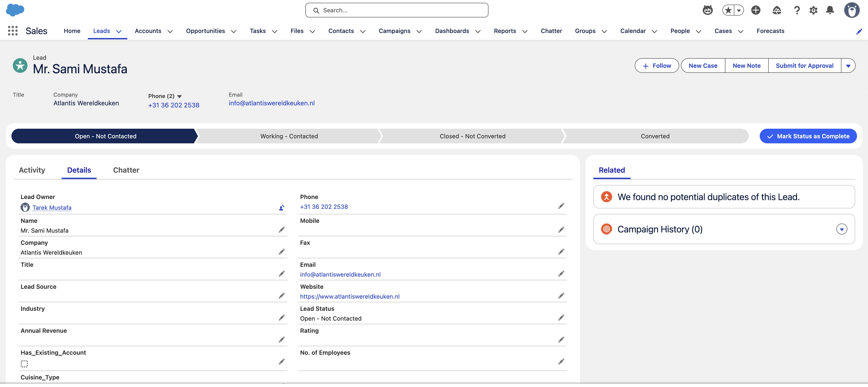Click the notifications bell icon

830,10
